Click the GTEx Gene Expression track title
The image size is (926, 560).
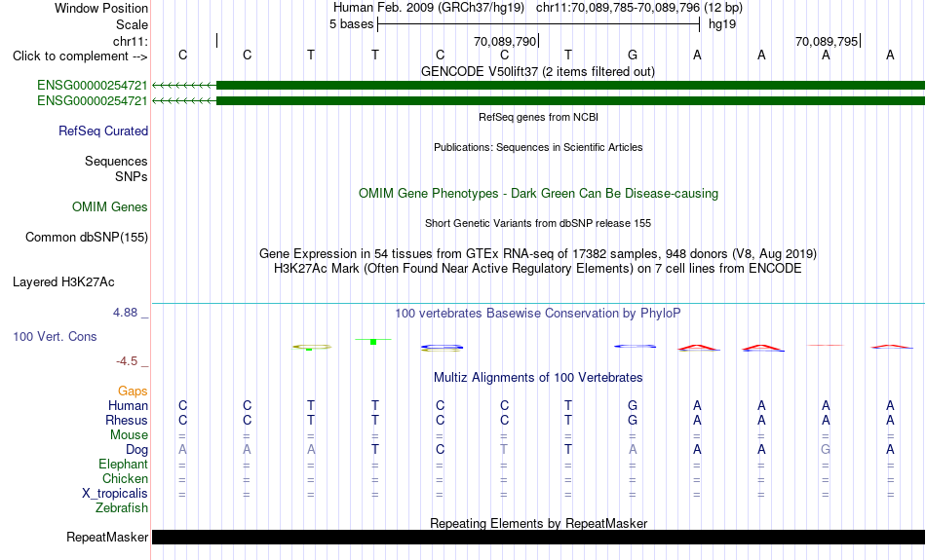[538, 254]
